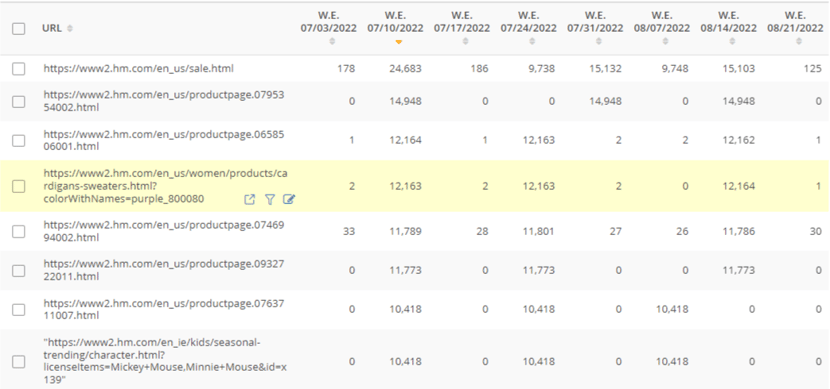
Task: Select row productpage.0795354002.html checkbox
Action: tap(19, 101)
